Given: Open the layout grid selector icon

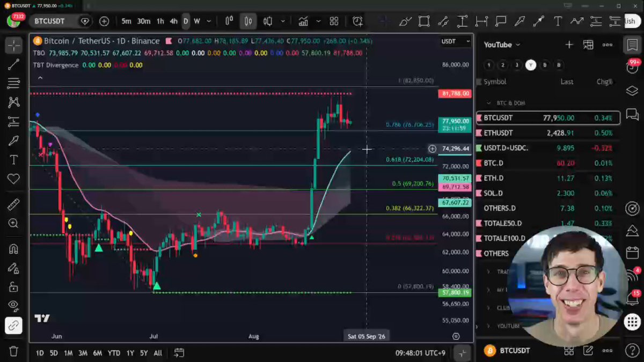Looking at the screenshot, I should [334, 21].
